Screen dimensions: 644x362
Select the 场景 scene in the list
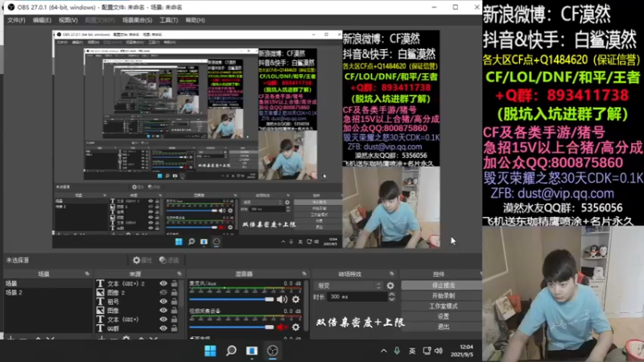(x=47, y=284)
